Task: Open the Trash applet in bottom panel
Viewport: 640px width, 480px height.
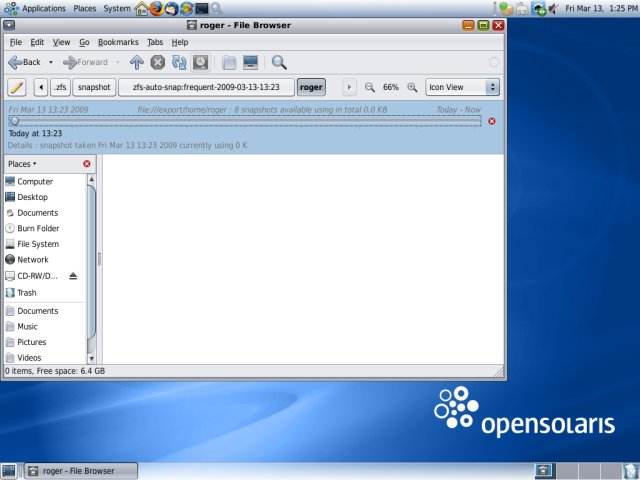Action: tap(631, 471)
